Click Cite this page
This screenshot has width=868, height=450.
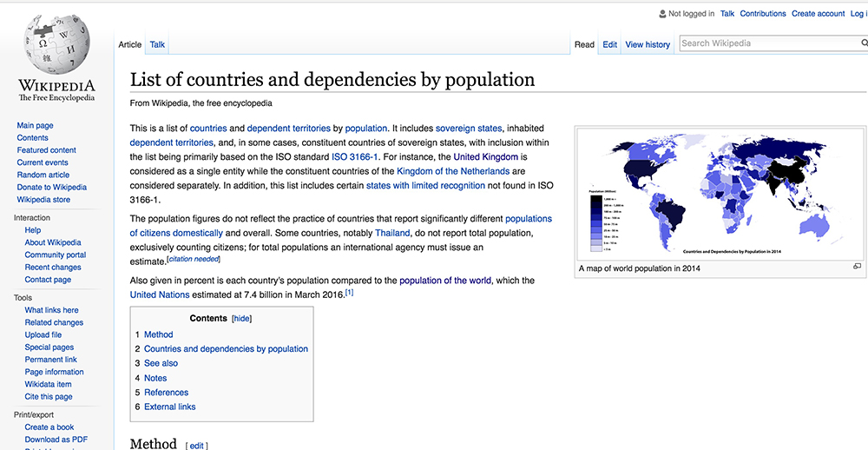coord(48,397)
